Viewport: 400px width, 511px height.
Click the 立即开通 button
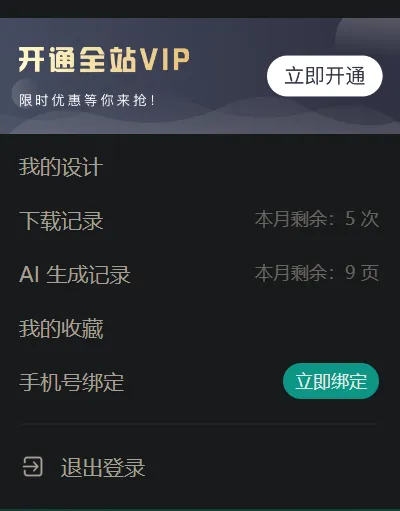325,76
